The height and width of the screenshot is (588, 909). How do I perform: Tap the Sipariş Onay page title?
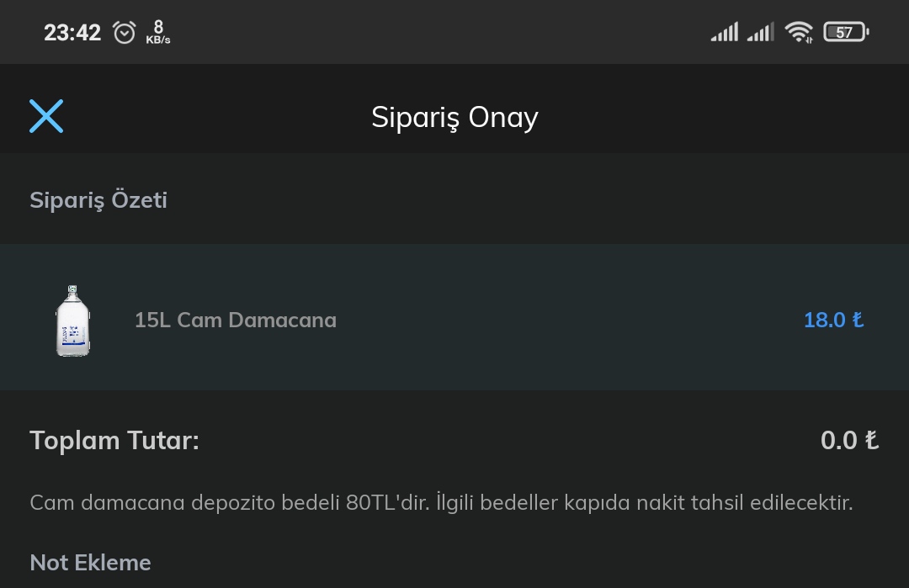[454, 118]
